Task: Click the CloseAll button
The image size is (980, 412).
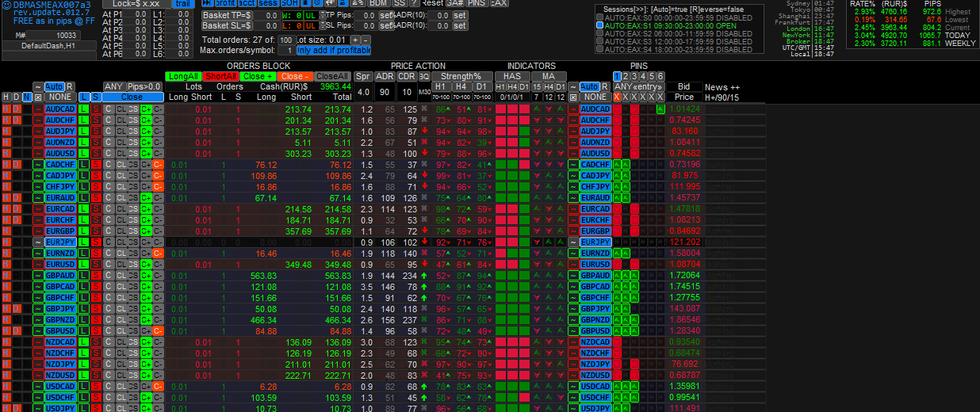Action: pyautogui.click(x=333, y=76)
